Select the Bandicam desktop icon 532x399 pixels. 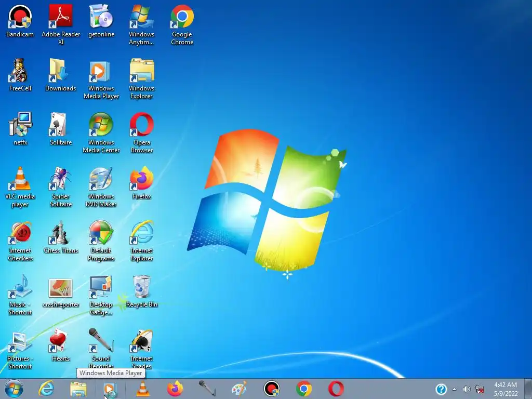tap(20, 21)
